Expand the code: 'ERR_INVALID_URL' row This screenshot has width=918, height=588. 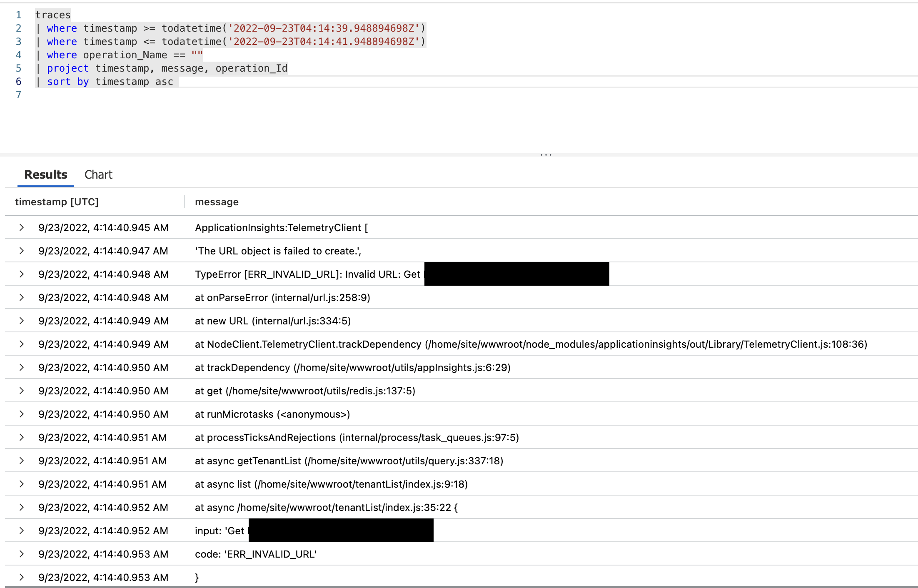[21, 554]
